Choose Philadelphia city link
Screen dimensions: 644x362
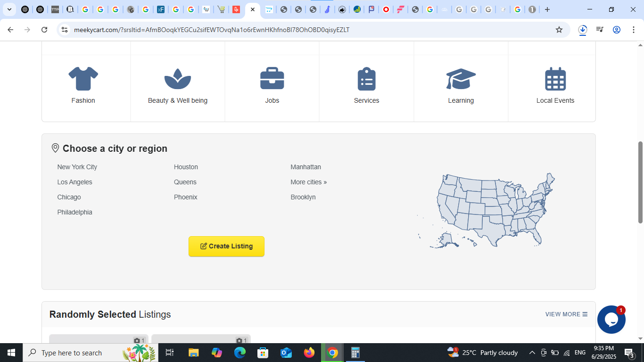point(75,212)
